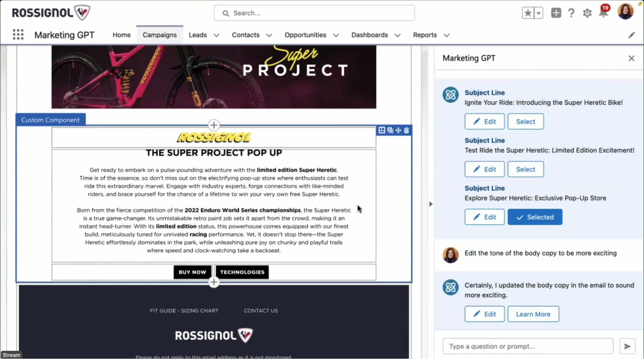Viewport: 644px width, 359px height.
Task: Click the bot avatar beside the 'Certainly' reply
Action: tap(450, 287)
